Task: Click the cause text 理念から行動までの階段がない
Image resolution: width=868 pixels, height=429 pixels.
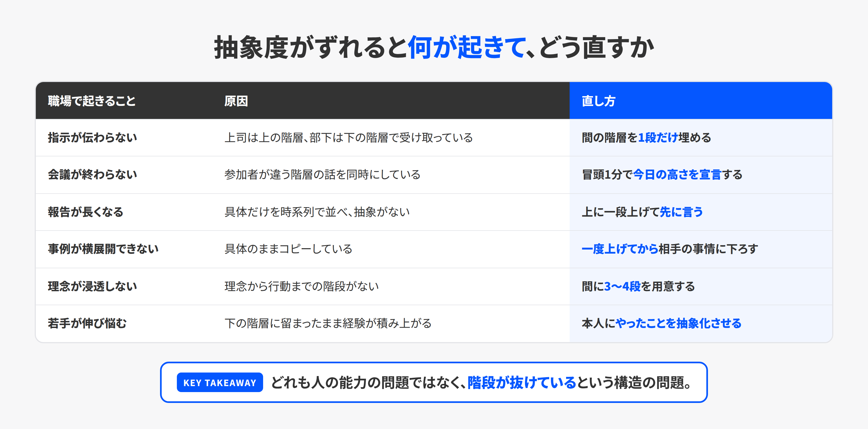Action: (302, 286)
